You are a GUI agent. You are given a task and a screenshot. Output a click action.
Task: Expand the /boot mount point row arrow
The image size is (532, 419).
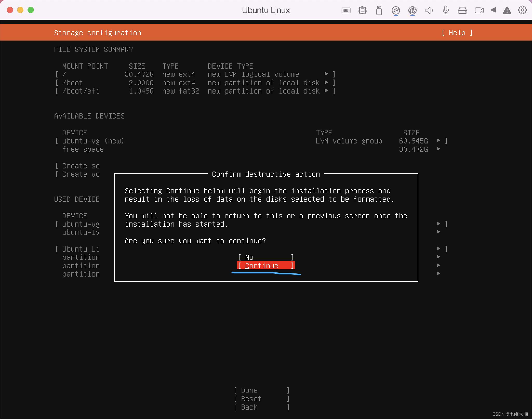click(x=326, y=82)
